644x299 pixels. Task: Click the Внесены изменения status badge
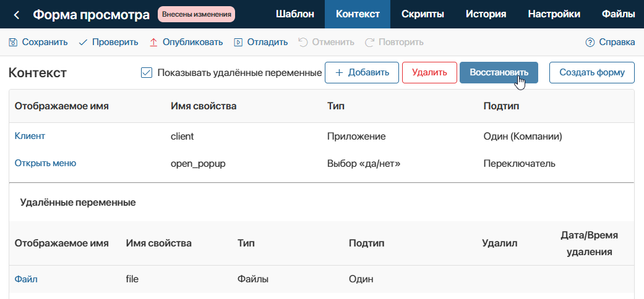pyautogui.click(x=196, y=15)
